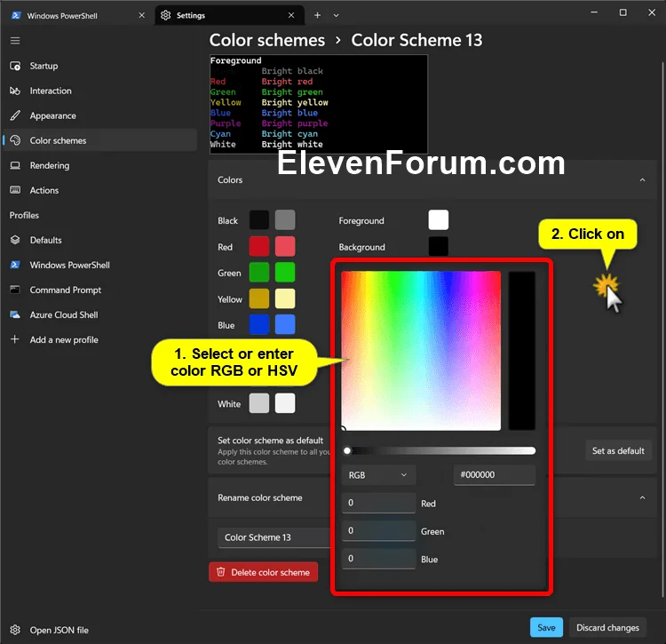Click the Green value input field
This screenshot has width=666, height=644.
pyautogui.click(x=378, y=530)
